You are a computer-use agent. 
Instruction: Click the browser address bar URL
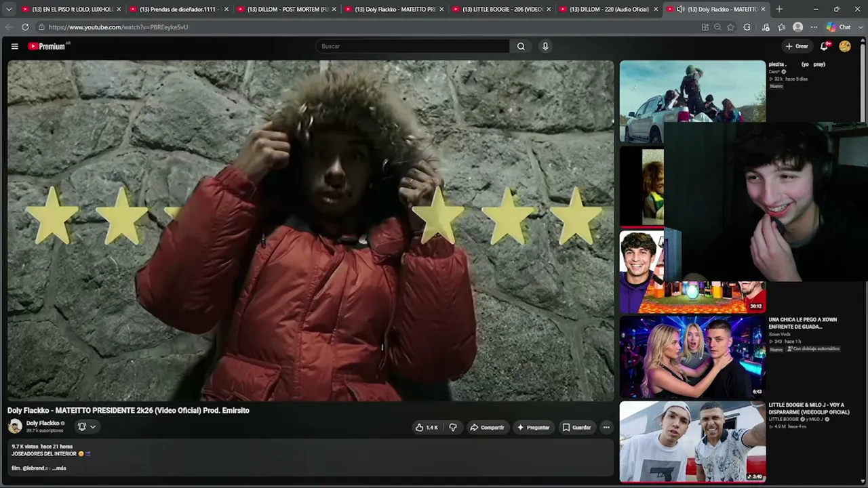118,27
